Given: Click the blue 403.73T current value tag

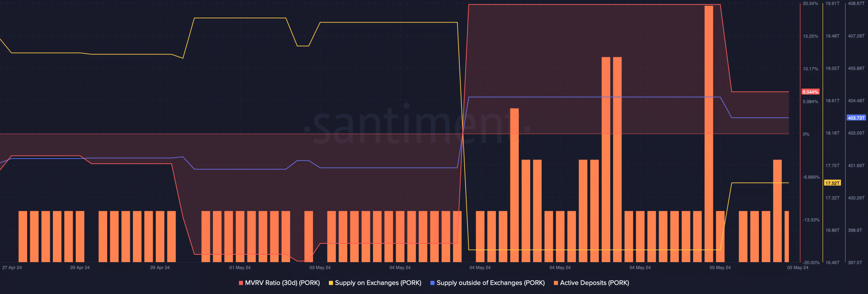Looking at the screenshot, I should coord(856,118).
